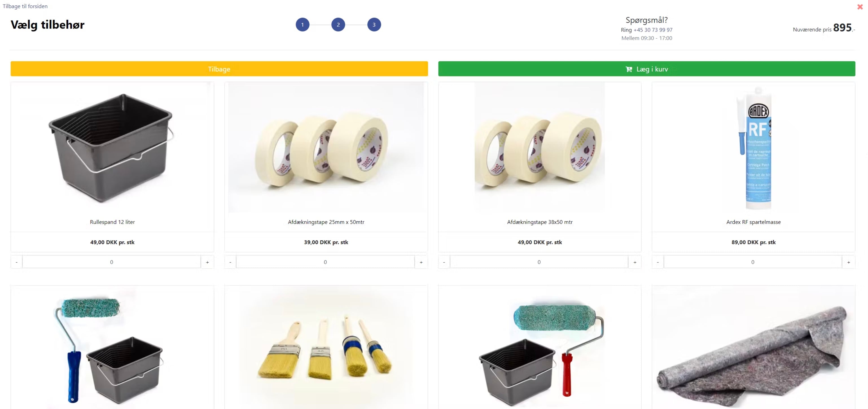This screenshot has height=409, width=868.
Task: Select the Ardex RF cartridge product image
Action: (754, 148)
